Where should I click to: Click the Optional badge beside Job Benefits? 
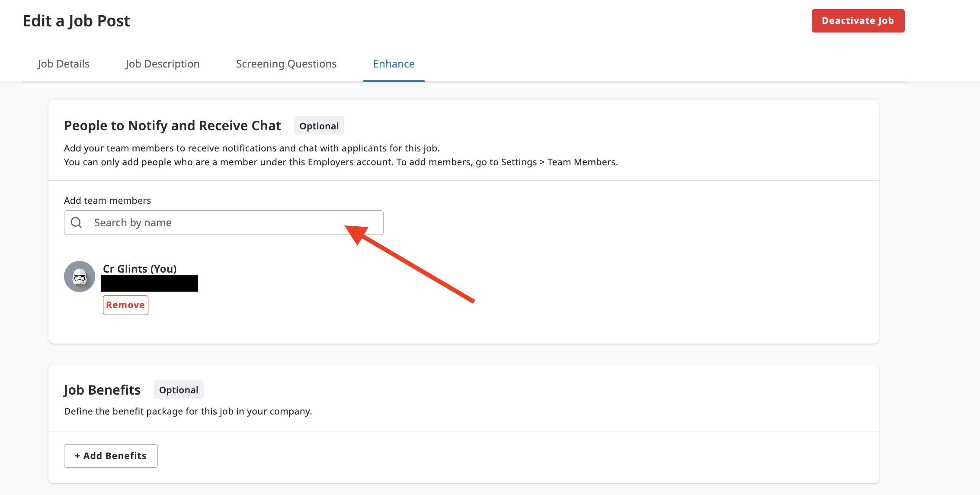point(179,390)
